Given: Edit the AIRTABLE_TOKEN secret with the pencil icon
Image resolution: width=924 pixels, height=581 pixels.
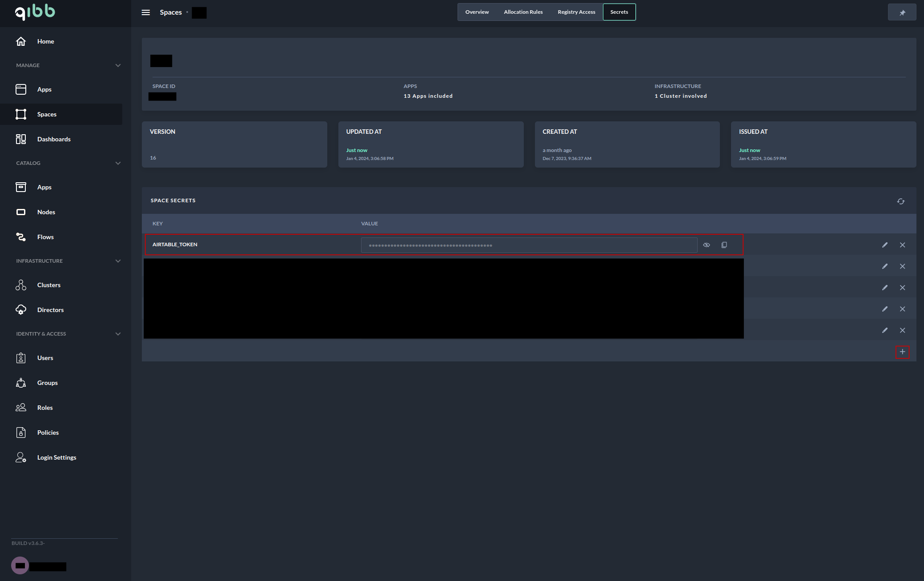Looking at the screenshot, I should coord(884,244).
